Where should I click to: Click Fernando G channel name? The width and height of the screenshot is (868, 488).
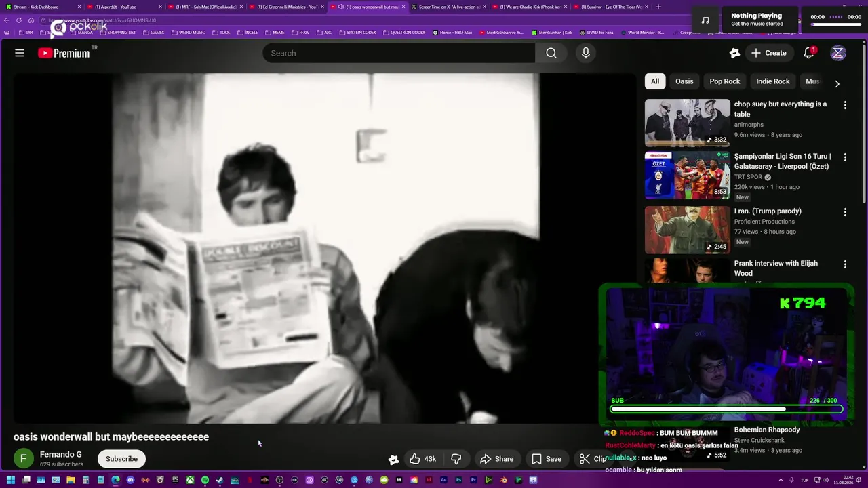coord(61,454)
